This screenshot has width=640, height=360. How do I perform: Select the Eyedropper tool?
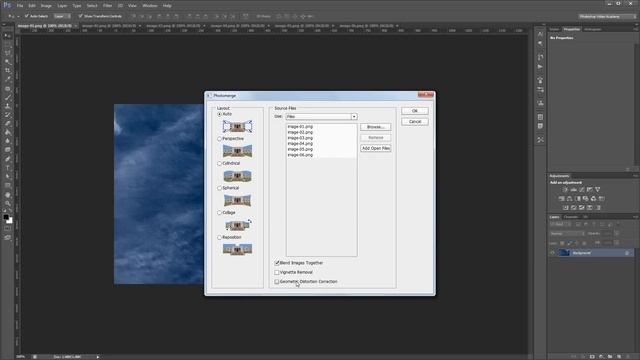tap(7, 79)
